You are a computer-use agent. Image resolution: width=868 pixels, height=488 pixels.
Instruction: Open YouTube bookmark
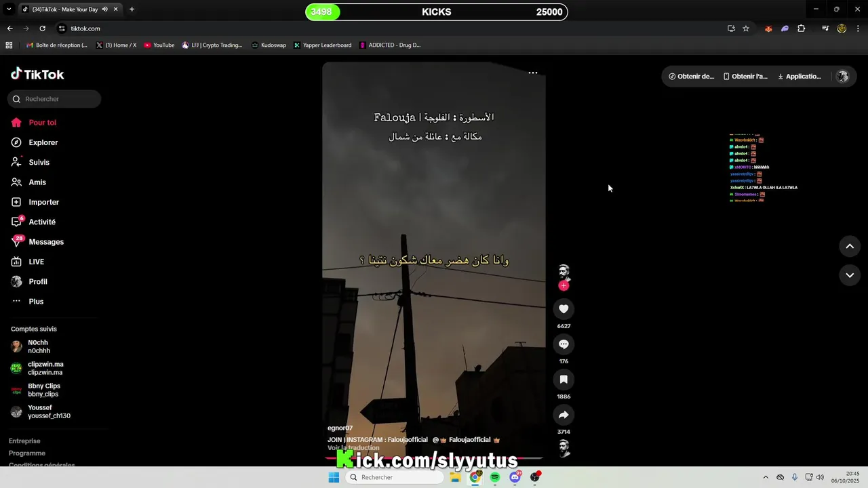(159, 45)
